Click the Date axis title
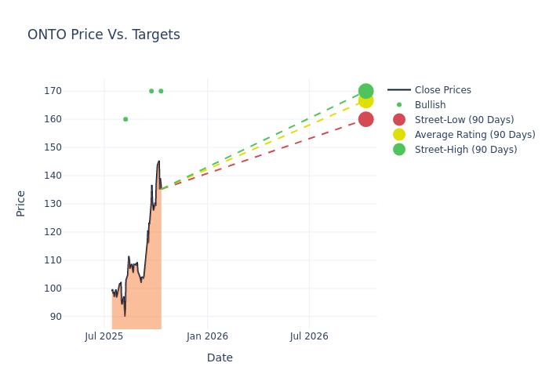 click(x=220, y=358)
